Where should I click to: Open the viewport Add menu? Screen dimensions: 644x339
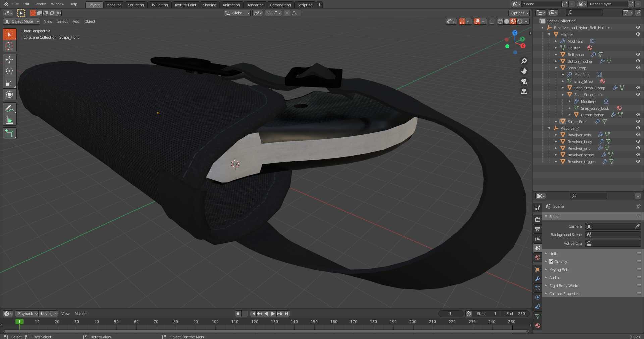[76, 21]
